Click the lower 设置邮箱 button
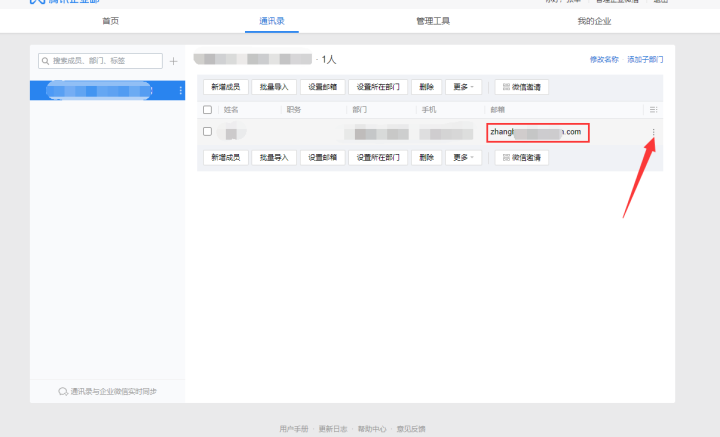Viewport: 720px width, 437px height. tap(323, 157)
